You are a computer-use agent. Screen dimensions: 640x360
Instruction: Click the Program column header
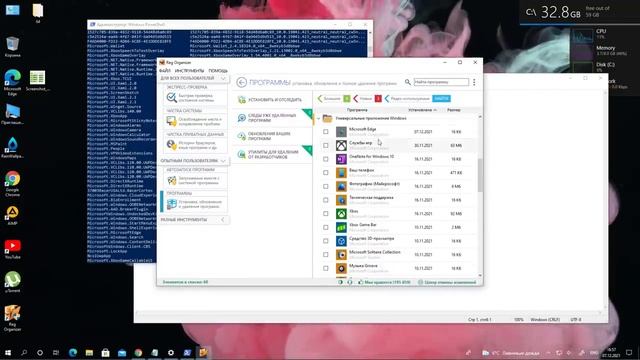pyautogui.click(x=357, y=110)
